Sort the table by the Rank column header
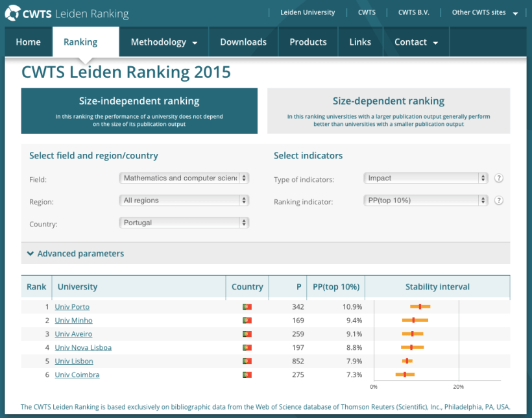Screen dimensions: 532x418 click(x=36, y=286)
